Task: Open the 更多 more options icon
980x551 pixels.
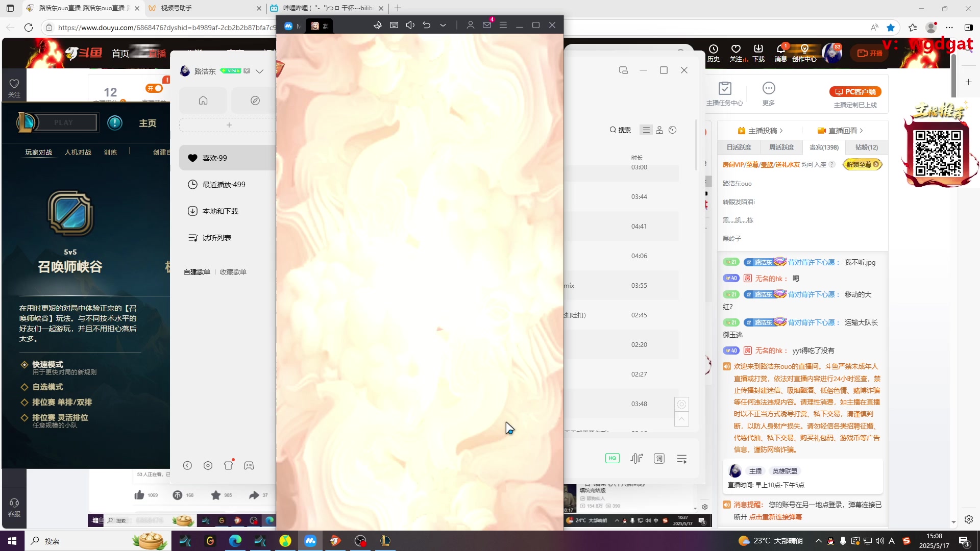Action: coord(769,93)
